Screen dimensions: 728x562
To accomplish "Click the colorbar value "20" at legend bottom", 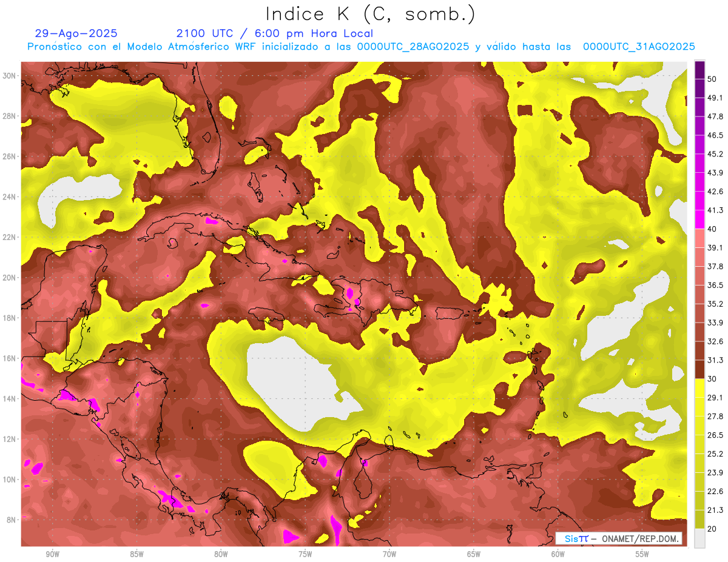I will click(712, 529).
